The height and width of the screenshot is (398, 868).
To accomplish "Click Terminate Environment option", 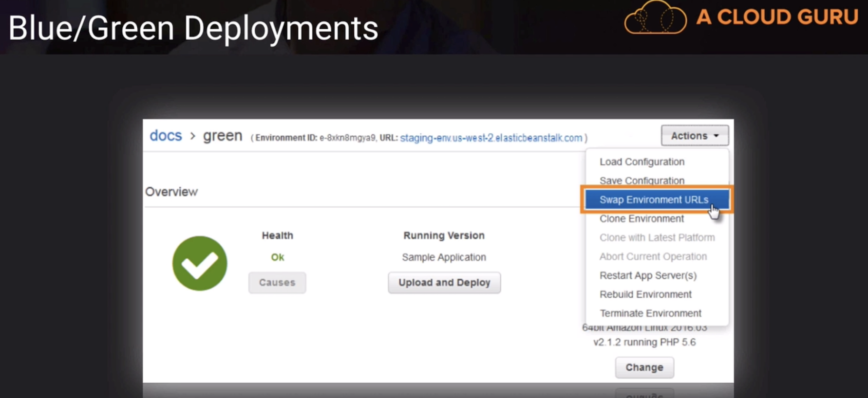I will pyautogui.click(x=650, y=313).
